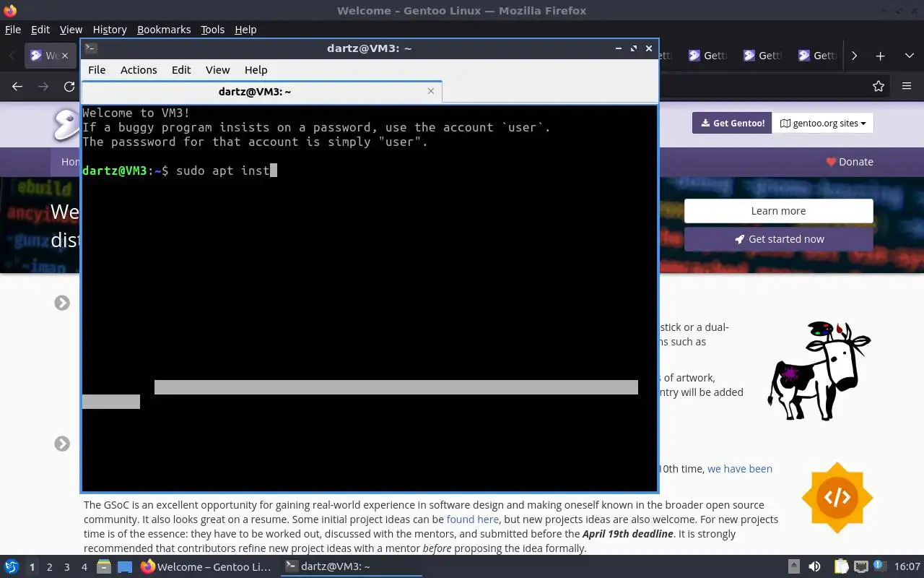924x578 pixels.
Task: Click the Learn more button
Action: pos(778,211)
